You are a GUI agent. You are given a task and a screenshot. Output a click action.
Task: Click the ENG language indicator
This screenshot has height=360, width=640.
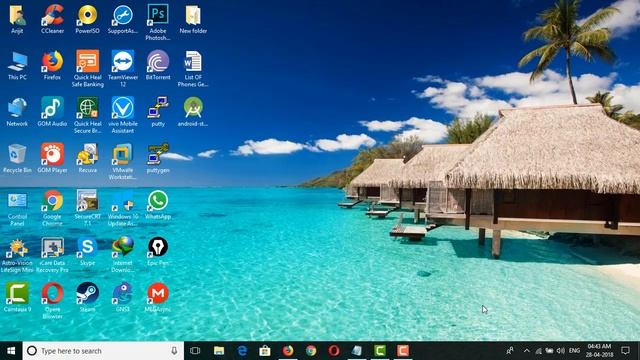coord(574,351)
